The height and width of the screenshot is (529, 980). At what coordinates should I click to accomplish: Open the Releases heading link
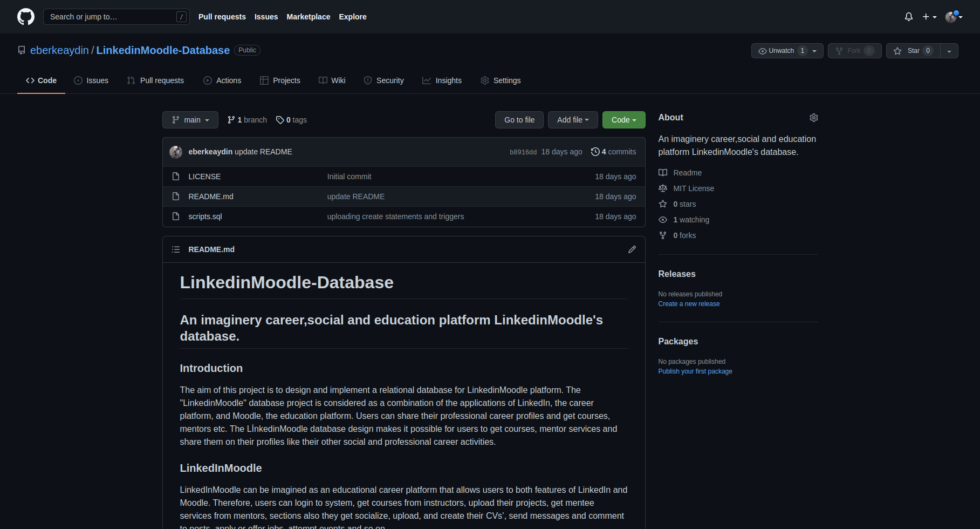pos(677,274)
